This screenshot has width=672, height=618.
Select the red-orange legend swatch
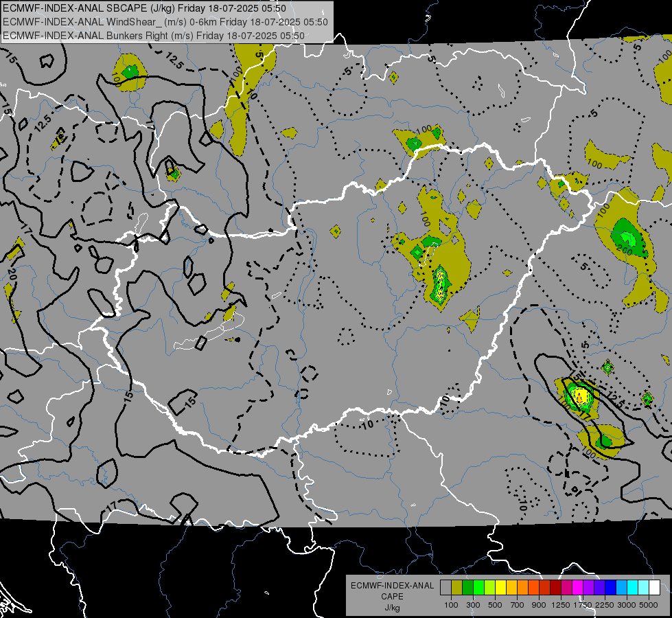coord(533,588)
